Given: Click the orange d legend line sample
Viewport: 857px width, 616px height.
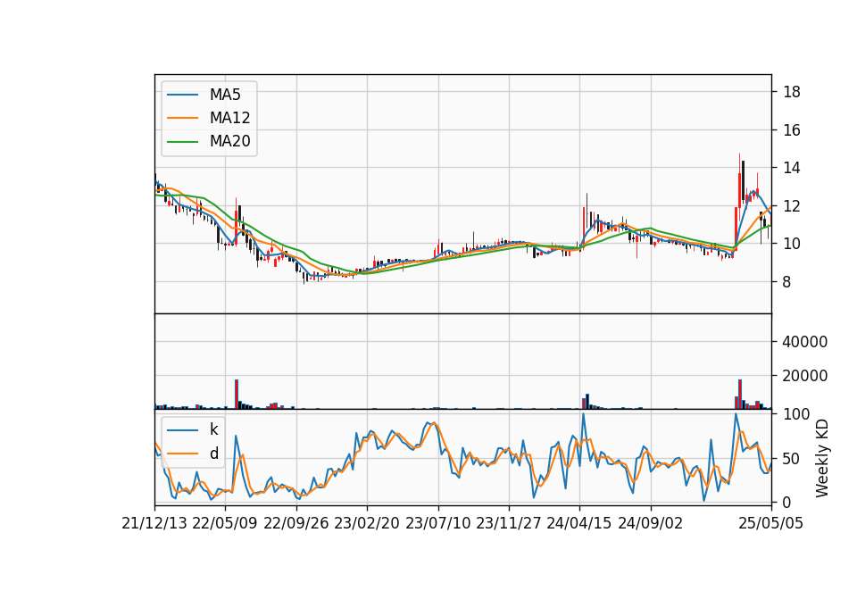Looking at the screenshot, I should [182, 454].
